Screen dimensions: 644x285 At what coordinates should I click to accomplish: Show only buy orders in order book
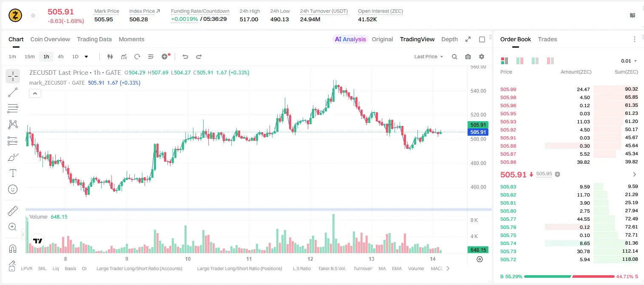pos(535,61)
